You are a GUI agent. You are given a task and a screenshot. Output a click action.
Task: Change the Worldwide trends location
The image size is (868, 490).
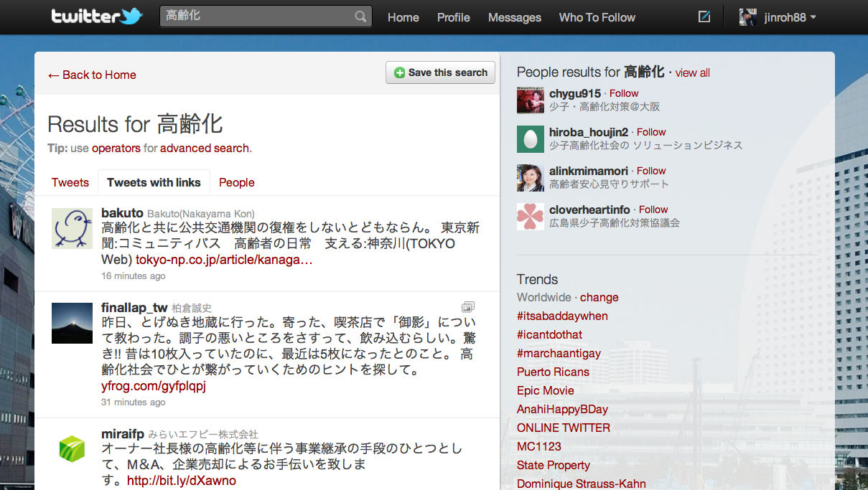599,297
